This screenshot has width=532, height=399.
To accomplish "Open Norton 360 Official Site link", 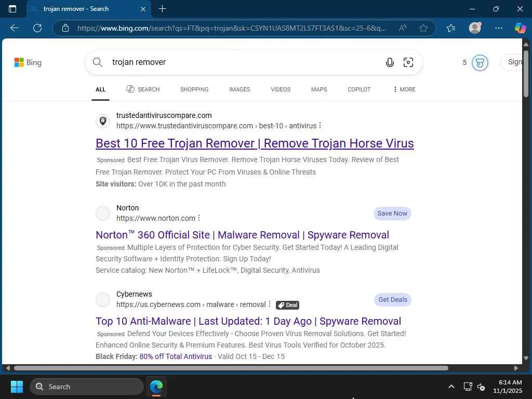I will pyautogui.click(x=242, y=235).
